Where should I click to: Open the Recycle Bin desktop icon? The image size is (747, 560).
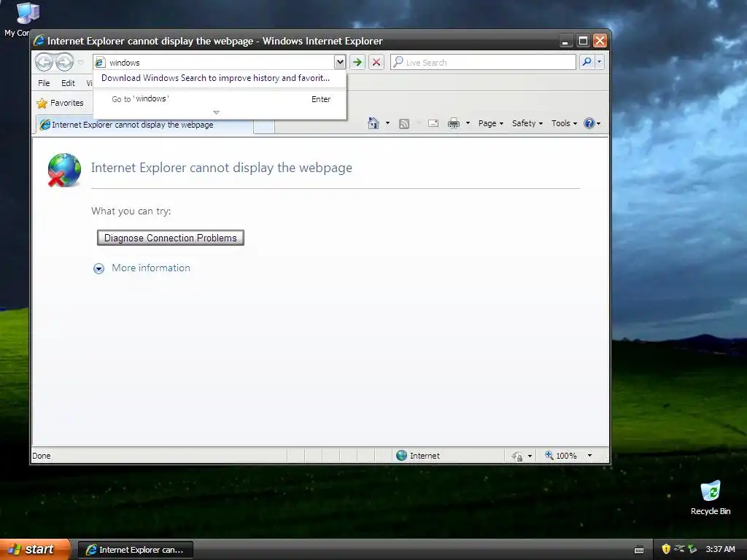click(x=711, y=497)
